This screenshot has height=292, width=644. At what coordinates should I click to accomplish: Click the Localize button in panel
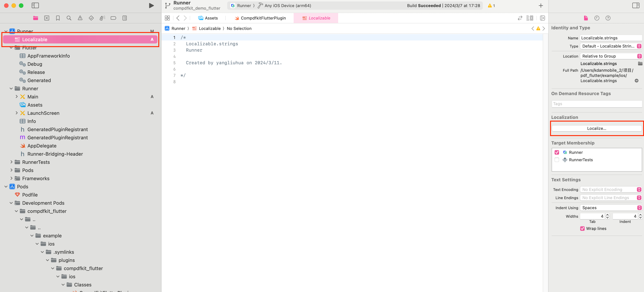pos(596,128)
